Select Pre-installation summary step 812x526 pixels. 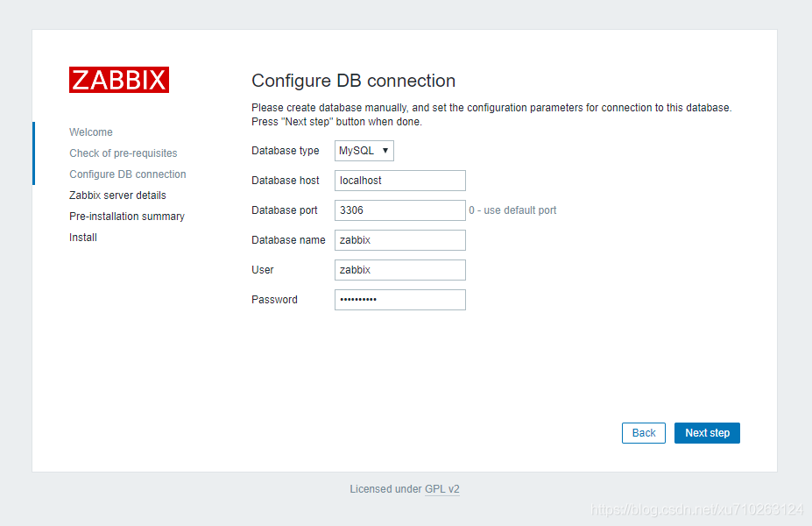pos(127,217)
